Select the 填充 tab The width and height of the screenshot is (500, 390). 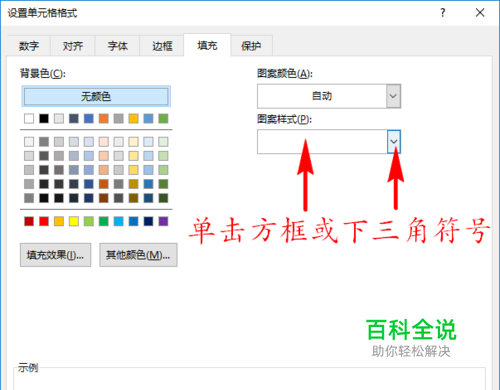tap(207, 45)
